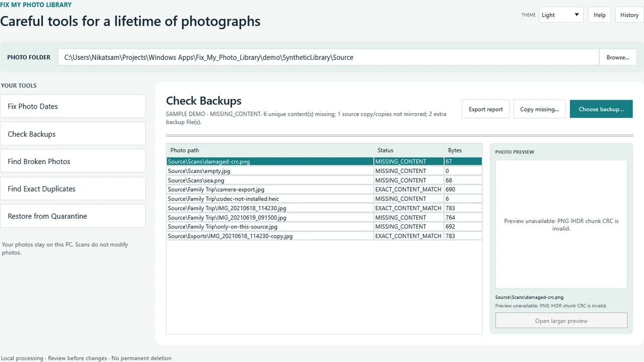This screenshot has width=644, height=362.
Task: Click the "Your photos stay on this PC" note
Action: pyautogui.click(x=65, y=248)
